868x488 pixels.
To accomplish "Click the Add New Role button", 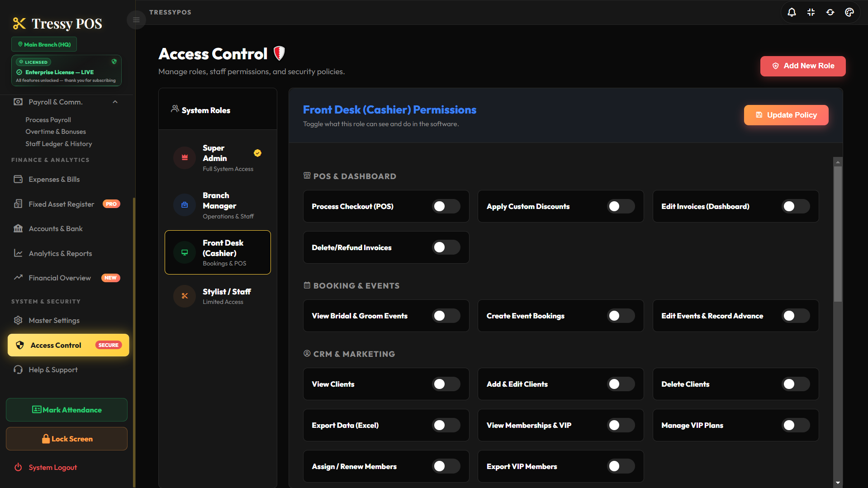I will [x=803, y=66].
